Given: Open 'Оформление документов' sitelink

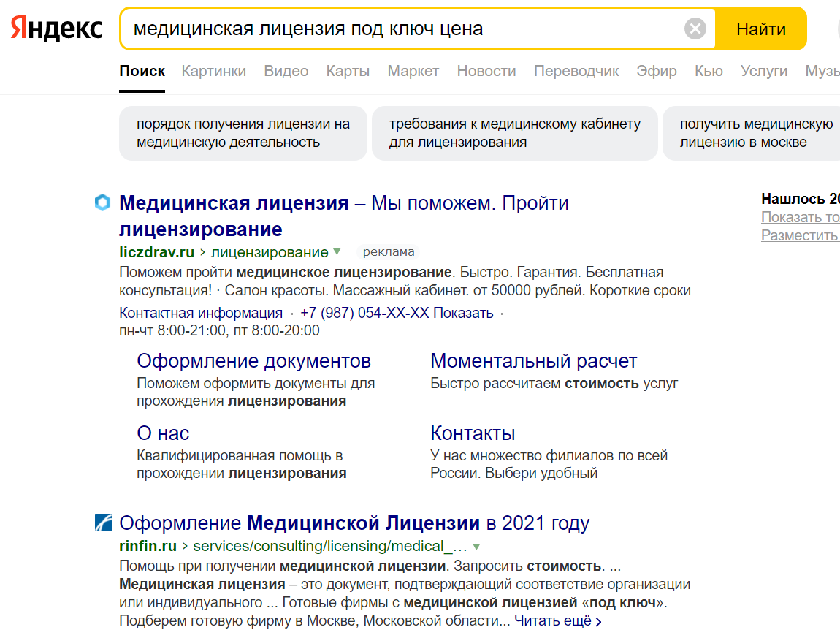Looking at the screenshot, I should [253, 361].
